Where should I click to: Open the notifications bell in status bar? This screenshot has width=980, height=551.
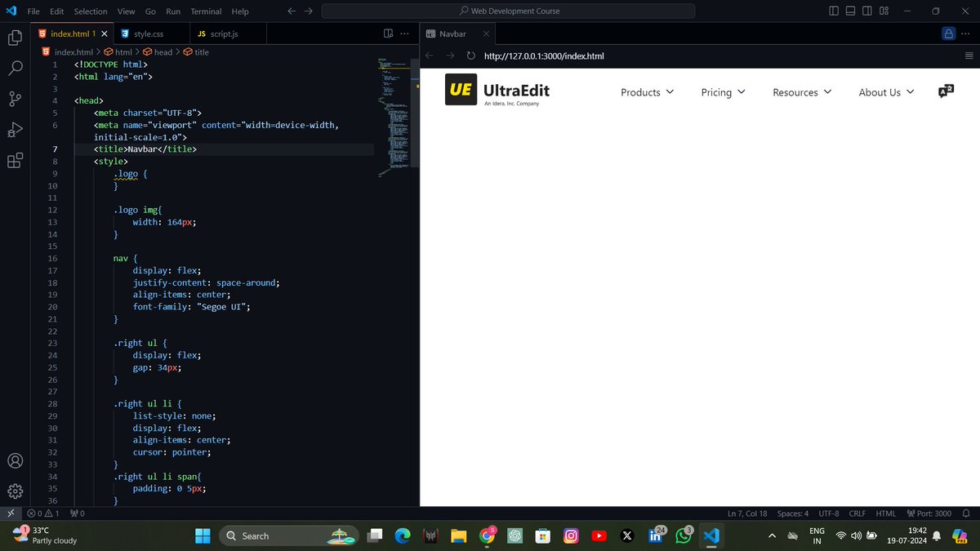[967, 513]
